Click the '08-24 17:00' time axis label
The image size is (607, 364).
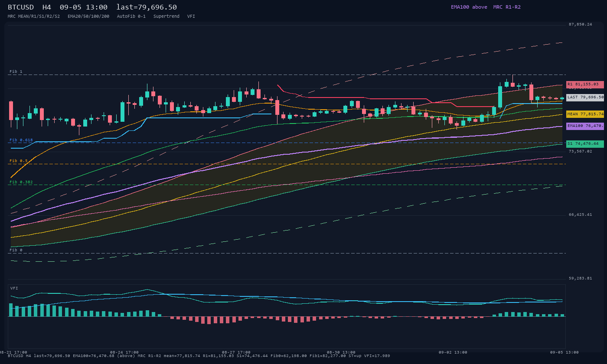pyautogui.click(x=124, y=352)
